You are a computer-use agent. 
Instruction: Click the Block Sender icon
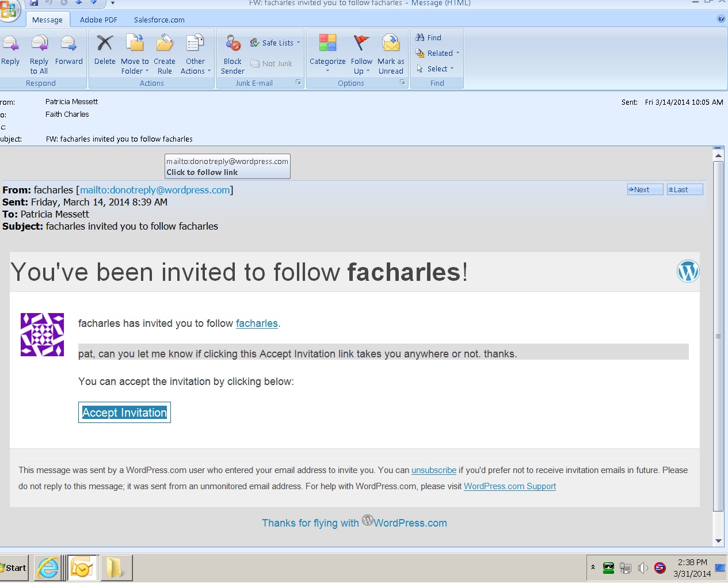(x=232, y=52)
